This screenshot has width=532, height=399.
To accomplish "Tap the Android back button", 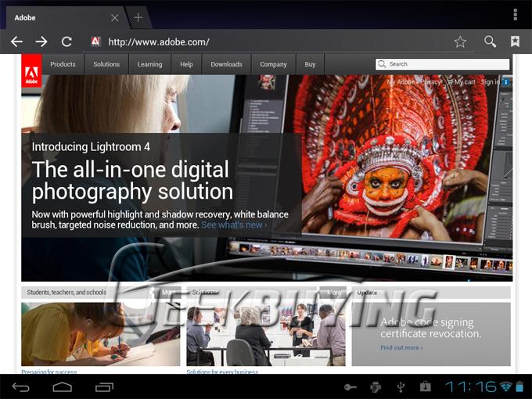I will coord(20,386).
